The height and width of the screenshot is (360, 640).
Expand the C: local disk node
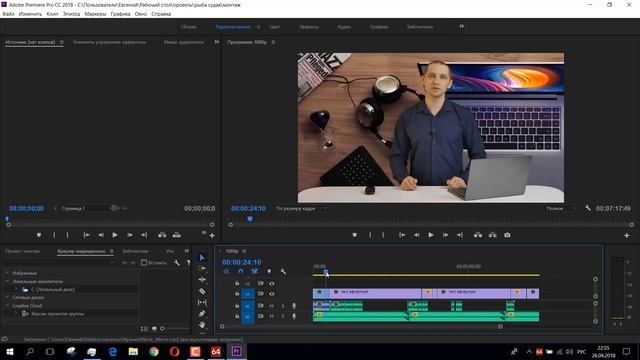point(16,289)
